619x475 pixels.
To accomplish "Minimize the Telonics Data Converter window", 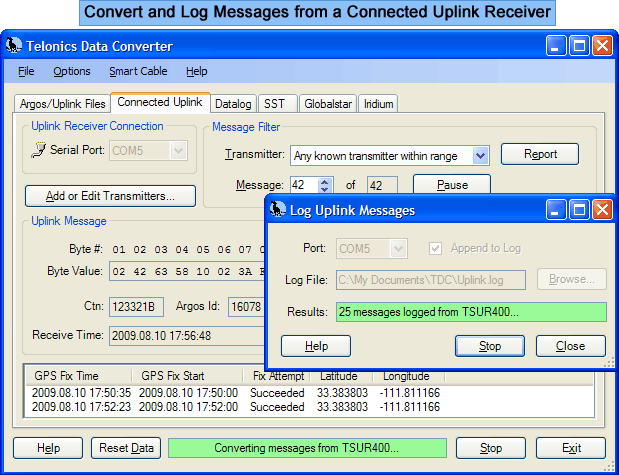I will pyautogui.click(x=556, y=45).
